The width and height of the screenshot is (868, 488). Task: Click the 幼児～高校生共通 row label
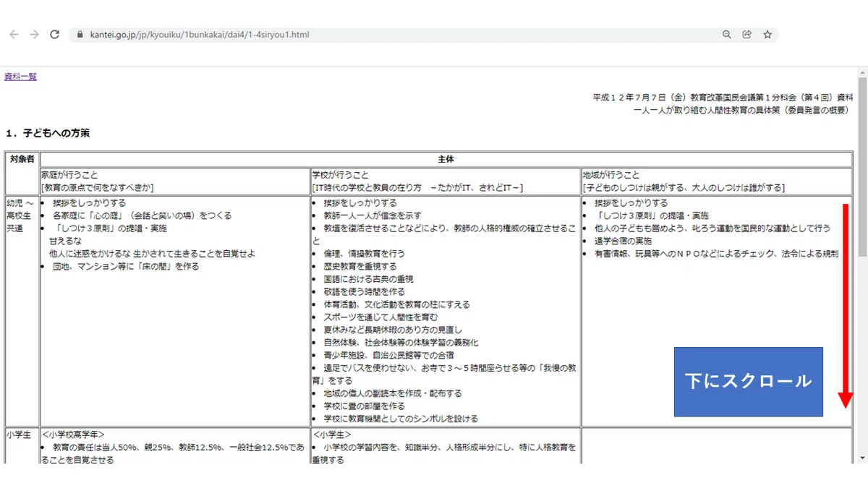(21, 215)
